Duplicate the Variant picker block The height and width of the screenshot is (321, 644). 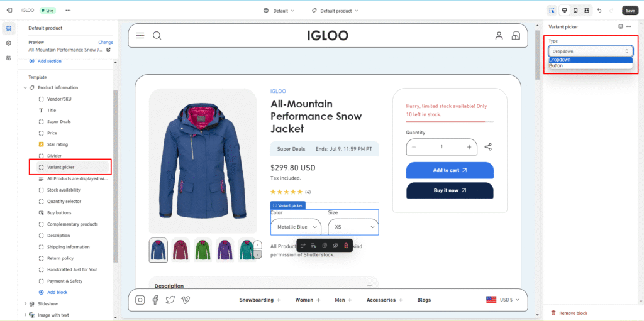click(x=325, y=245)
